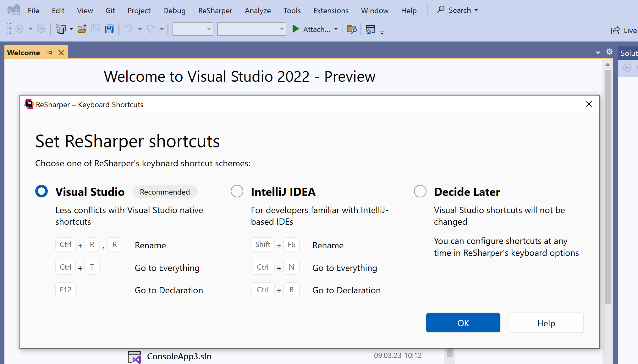This screenshot has height=364, width=638.
Task: Click the Live Share icon
Action: click(x=615, y=30)
